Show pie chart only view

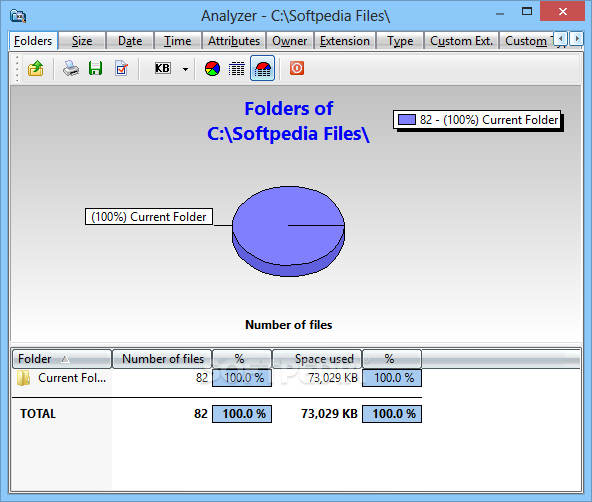tap(213, 69)
